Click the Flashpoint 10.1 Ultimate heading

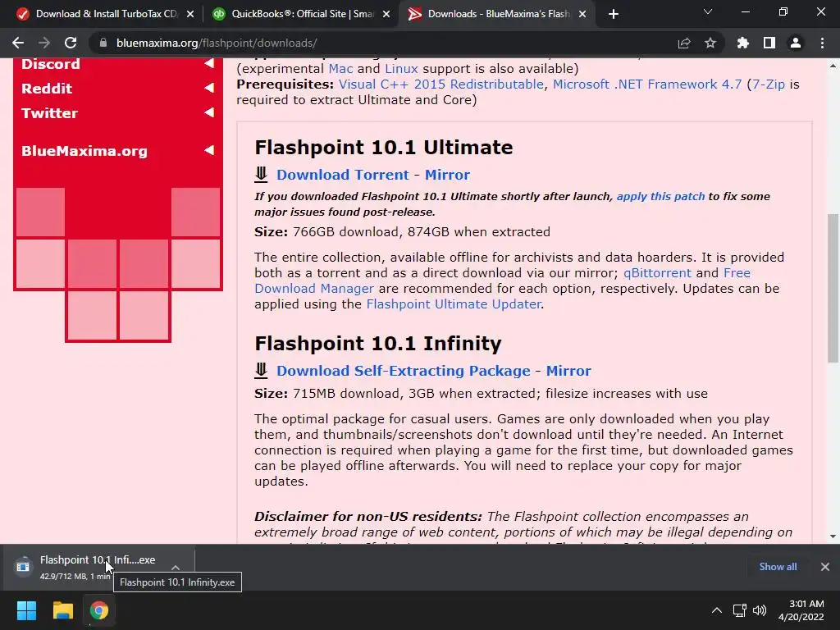pyautogui.click(x=384, y=148)
